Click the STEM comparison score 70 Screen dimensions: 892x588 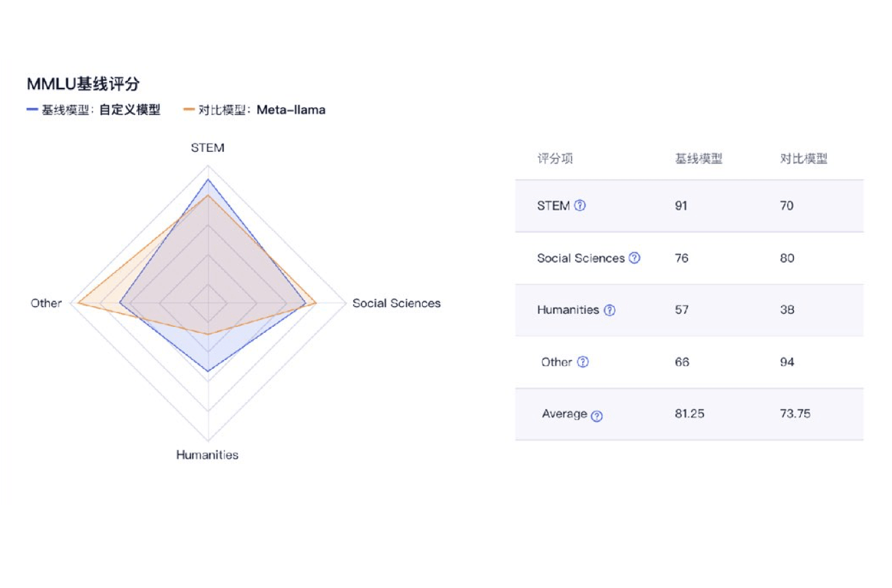(x=786, y=206)
